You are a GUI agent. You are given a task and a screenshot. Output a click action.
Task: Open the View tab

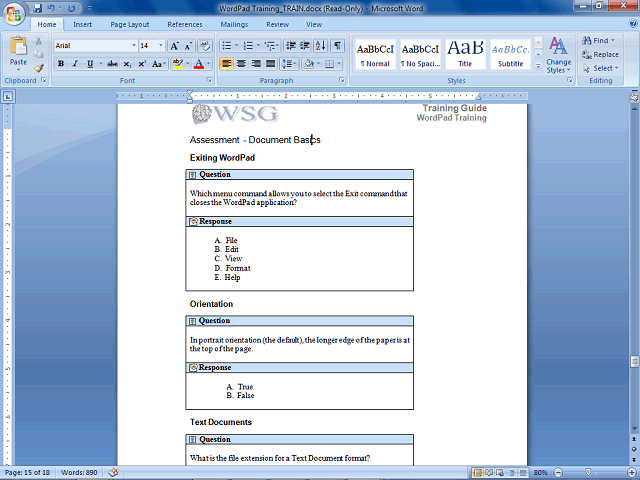(x=314, y=24)
